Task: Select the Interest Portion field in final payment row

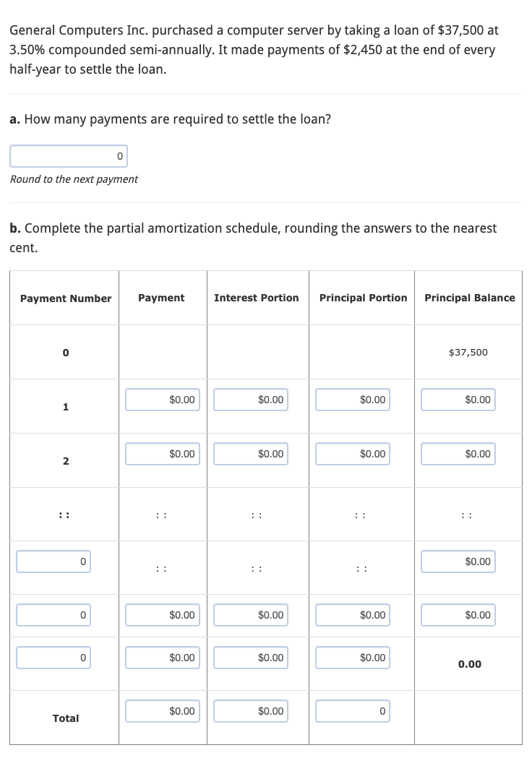Action: click(x=250, y=658)
